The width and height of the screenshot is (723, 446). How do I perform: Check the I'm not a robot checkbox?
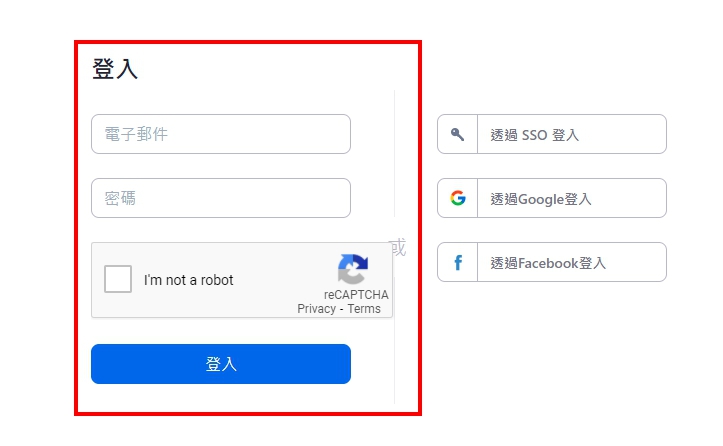(118, 279)
